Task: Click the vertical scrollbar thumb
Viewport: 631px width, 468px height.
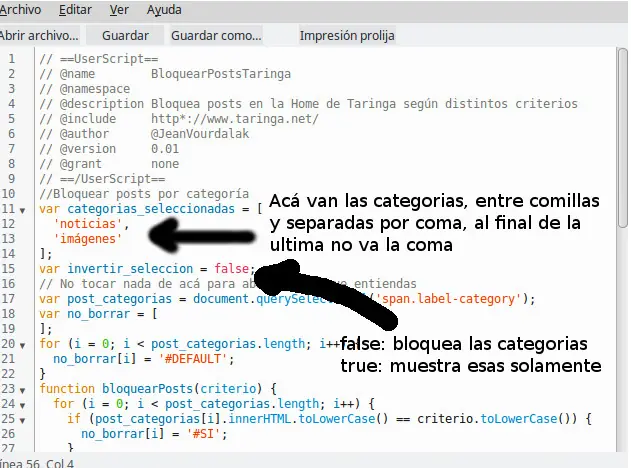Action: [623, 138]
